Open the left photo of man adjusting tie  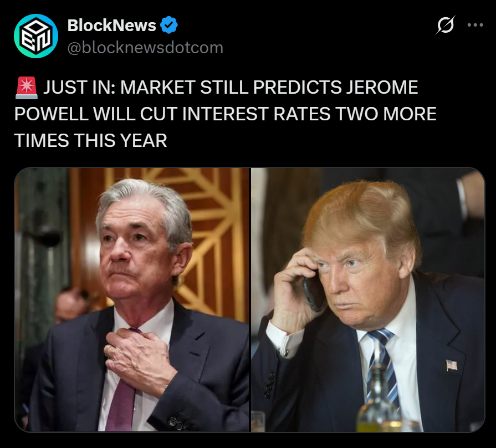(132, 299)
